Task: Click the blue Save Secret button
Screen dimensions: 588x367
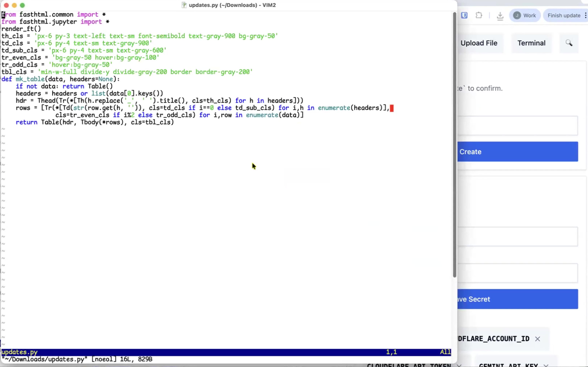Action: (x=518, y=299)
